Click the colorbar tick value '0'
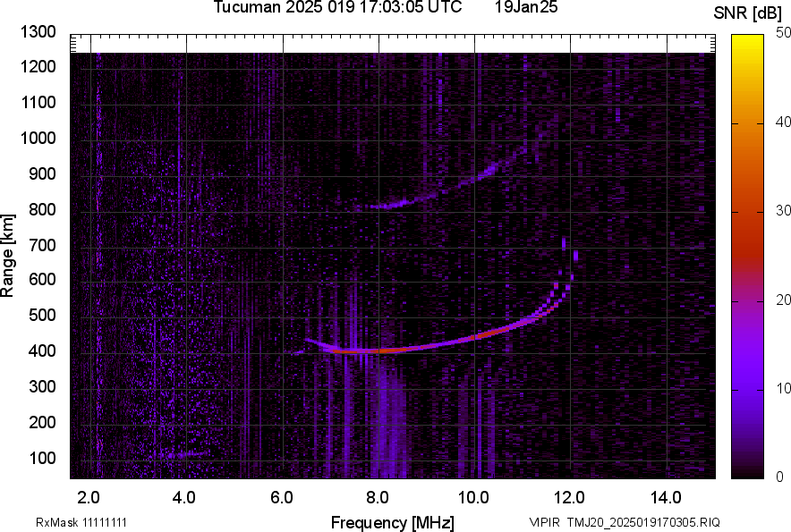The width and height of the screenshot is (791, 532). coord(780,477)
